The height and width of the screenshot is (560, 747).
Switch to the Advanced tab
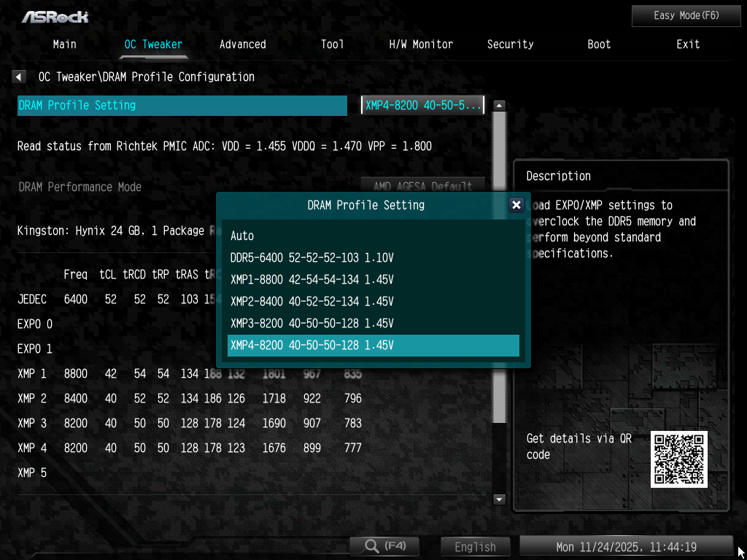pyautogui.click(x=242, y=44)
